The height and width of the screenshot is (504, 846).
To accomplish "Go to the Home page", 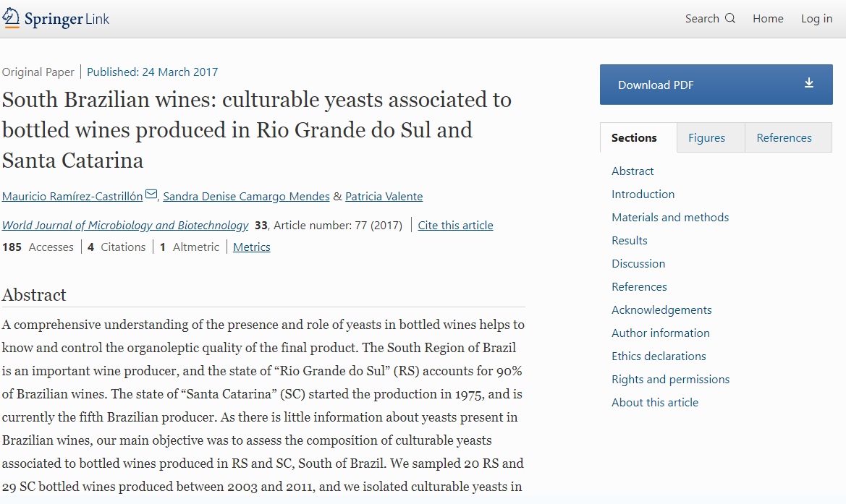I will 768,19.
